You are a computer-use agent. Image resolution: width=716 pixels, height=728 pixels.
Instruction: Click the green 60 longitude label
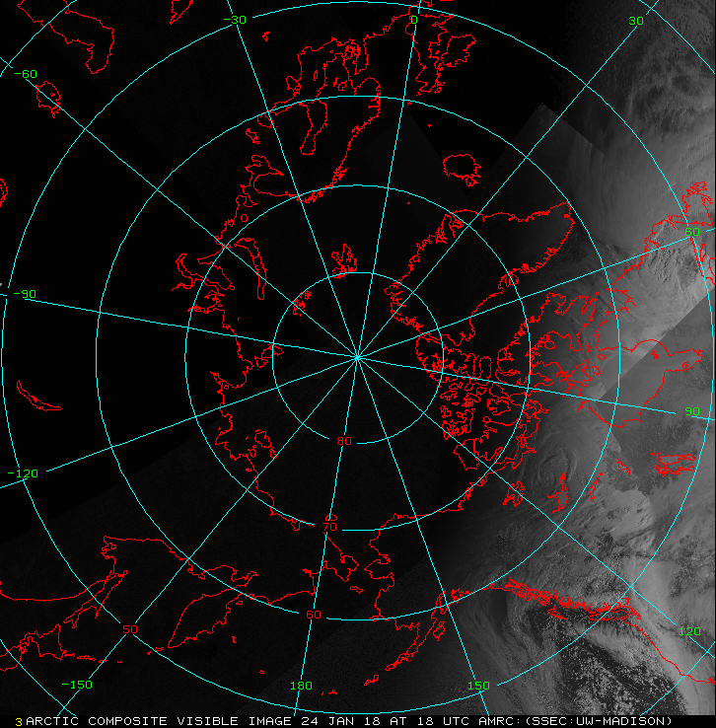tap(692, 232)
